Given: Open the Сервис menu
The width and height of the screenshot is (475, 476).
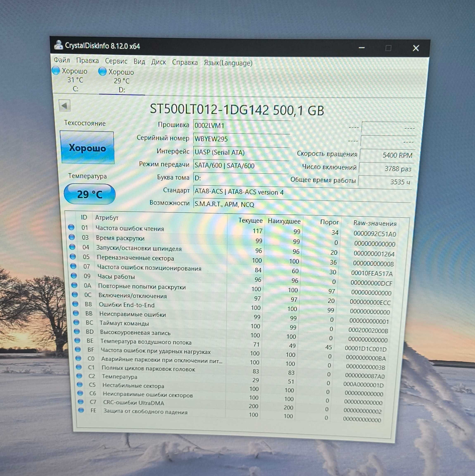Looking at the screenshot, I should pyautogui.click(x=116, y=61).
